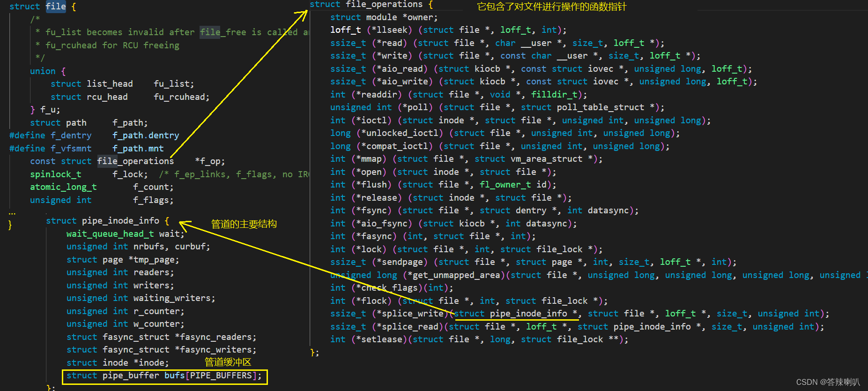868x391 pixels.
Task: Click the '(*compat_ioctl)' function pointer line
Action: [x=500, y=146]
